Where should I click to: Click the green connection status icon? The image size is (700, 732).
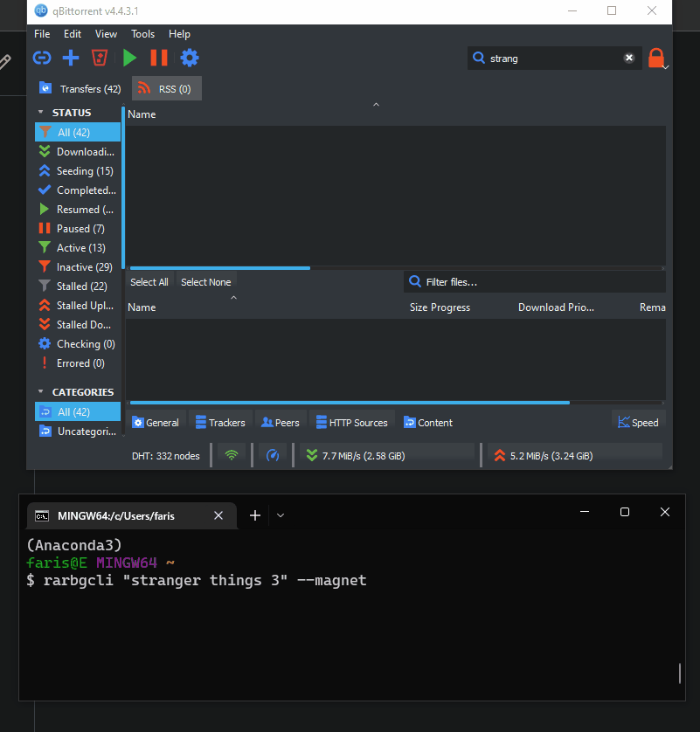[x=232, y=455]
